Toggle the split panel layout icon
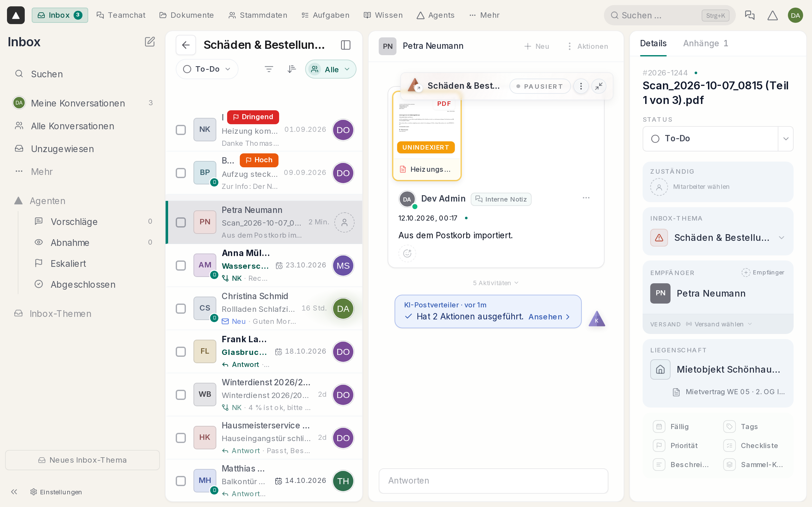812x507 pixels. tap(346, 45)
